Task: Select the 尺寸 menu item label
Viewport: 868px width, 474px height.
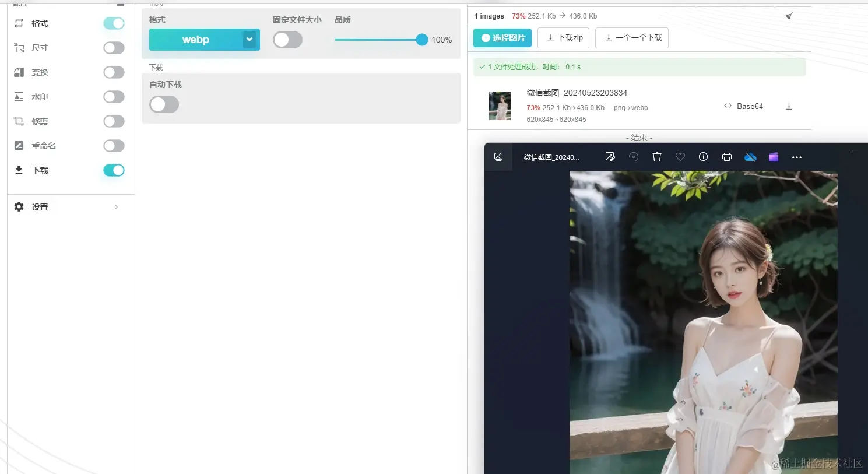Action: pyautogui.click(x=40, y=48)
